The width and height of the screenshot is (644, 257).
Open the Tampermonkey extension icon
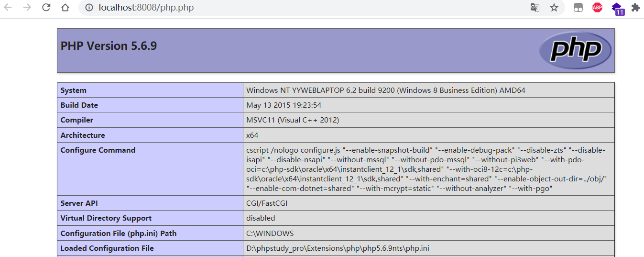578,8
